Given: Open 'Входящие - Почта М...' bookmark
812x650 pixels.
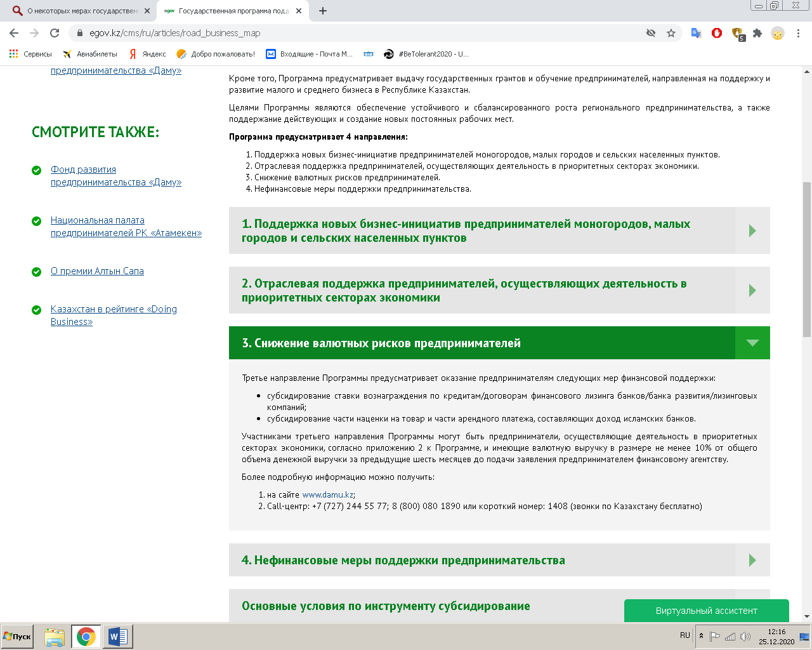Looking at the screenshot, I should 309,54.
